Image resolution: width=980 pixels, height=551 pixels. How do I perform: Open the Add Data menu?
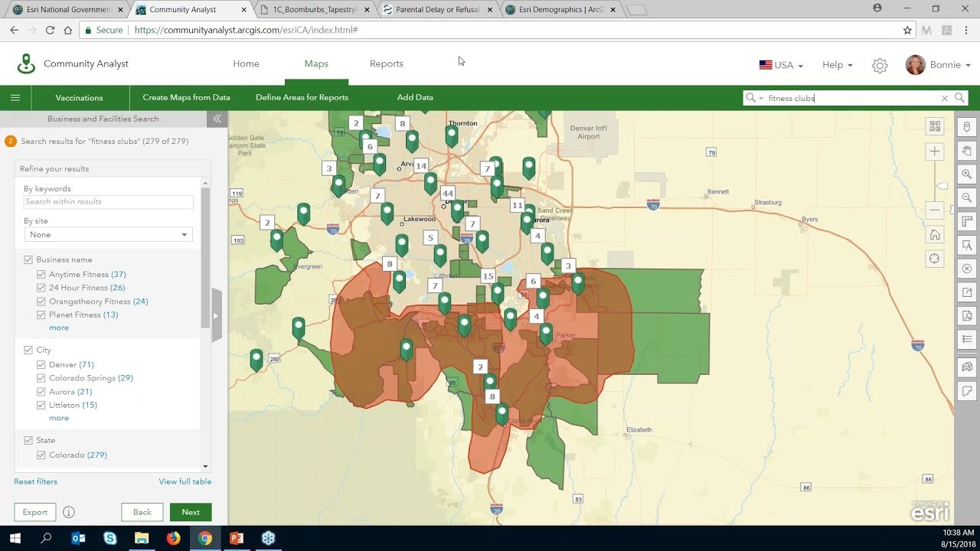pyautogui.click(x=415, y=98)
